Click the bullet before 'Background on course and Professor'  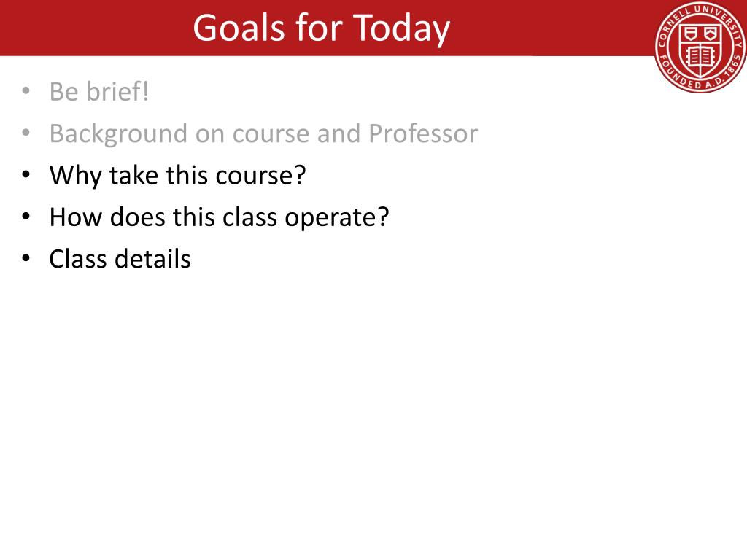coord(26,132)
